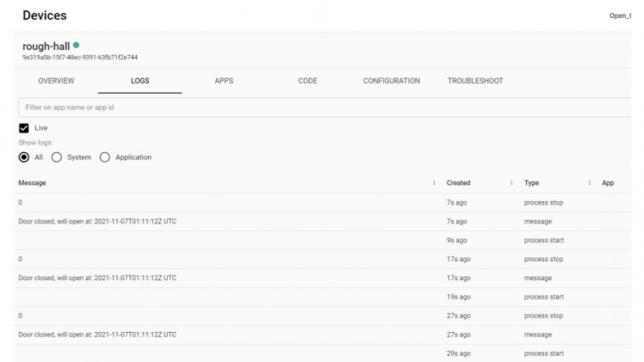
Task: Go to the Apps tab
Action: (224, 81)
